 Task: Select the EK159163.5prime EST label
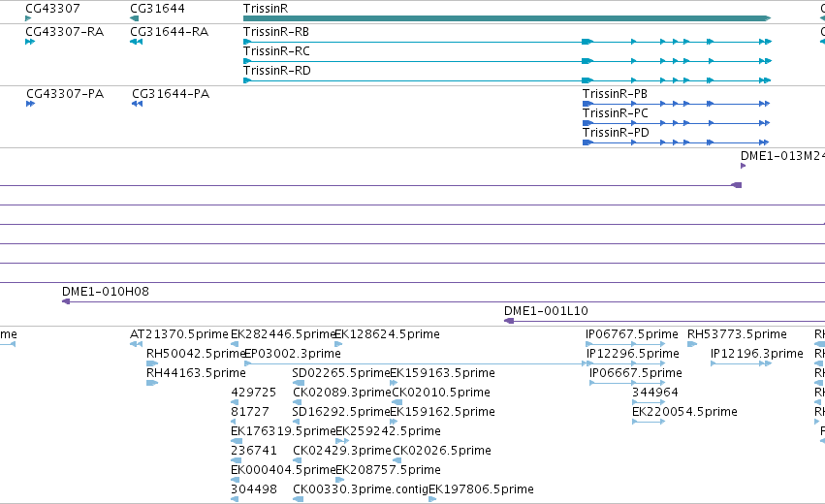pos(442,373)
